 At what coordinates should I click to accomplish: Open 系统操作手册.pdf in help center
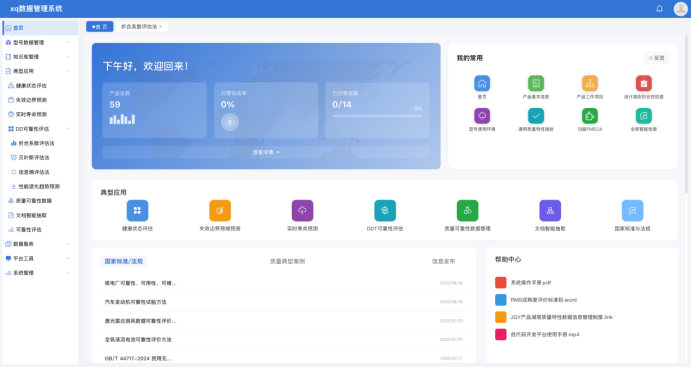tap(531, 282)
